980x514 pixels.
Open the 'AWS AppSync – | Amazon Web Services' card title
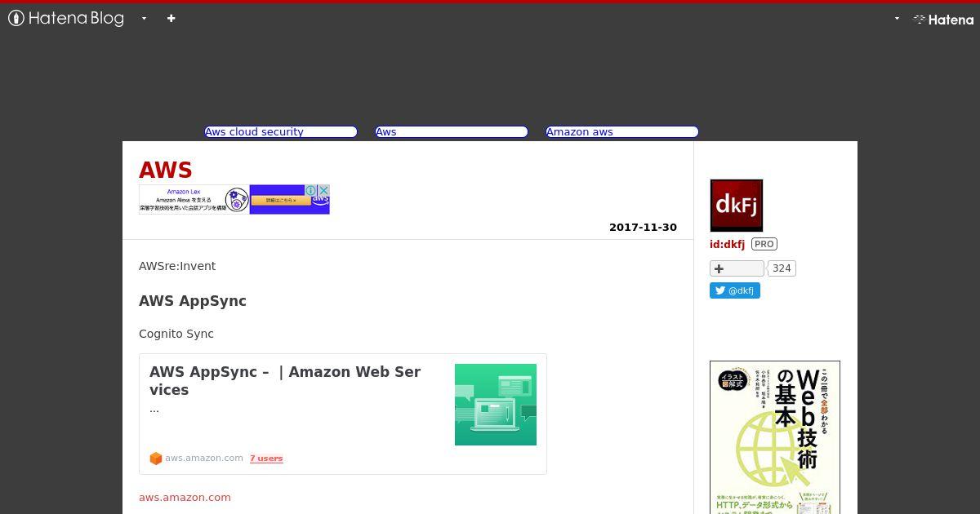[x=285, y=380]
